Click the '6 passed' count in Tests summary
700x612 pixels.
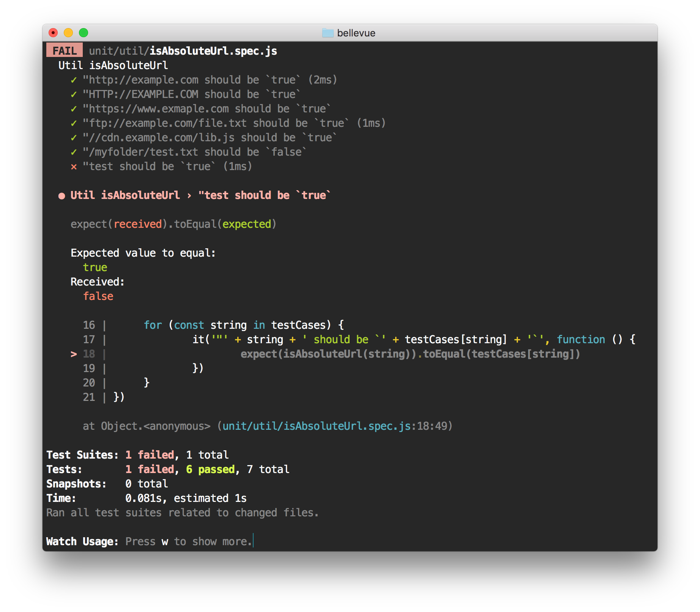(x=210, y=469)
